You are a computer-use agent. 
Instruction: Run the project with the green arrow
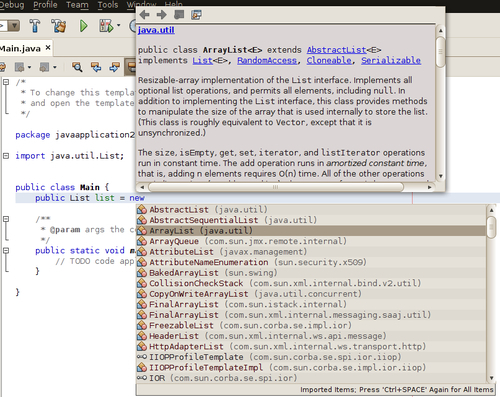click(x=83, y=26)
